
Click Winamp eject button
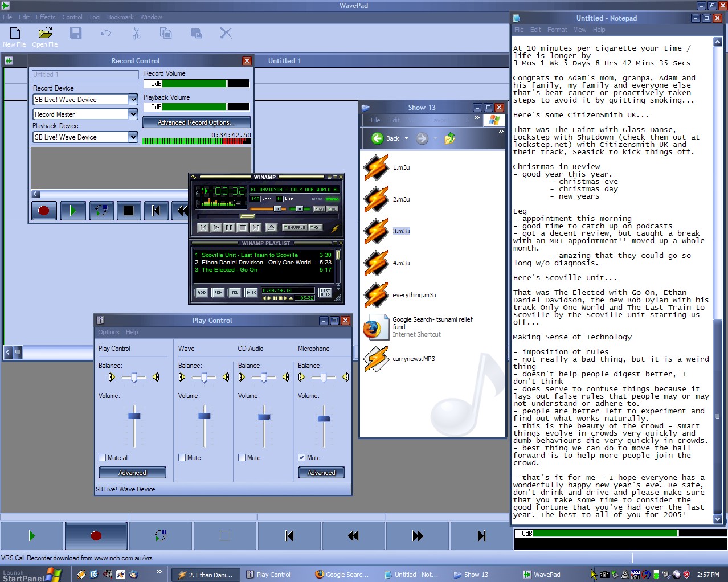[271, 227]
